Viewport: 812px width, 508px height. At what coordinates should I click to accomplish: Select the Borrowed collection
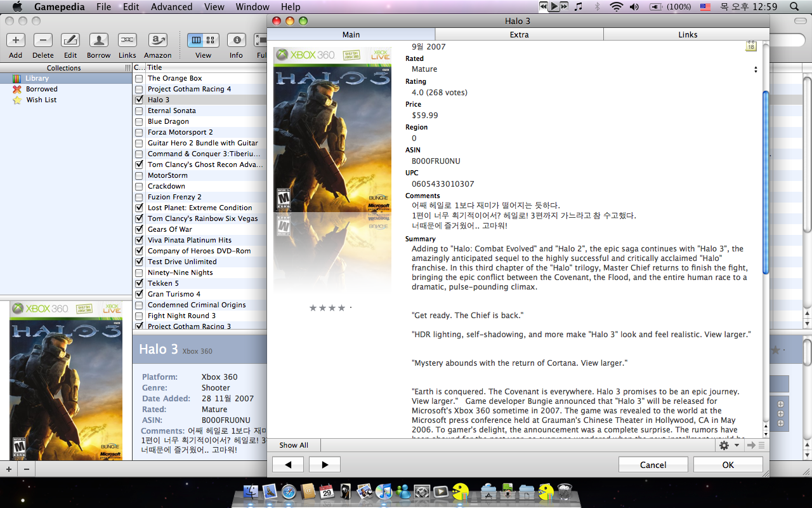[x=66, y=89]
